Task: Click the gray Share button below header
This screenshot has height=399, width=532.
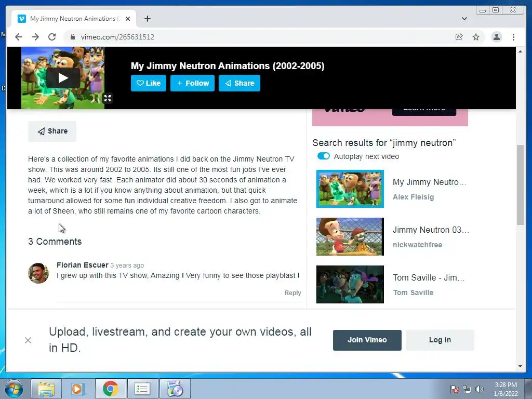Action: pos(52,131)
